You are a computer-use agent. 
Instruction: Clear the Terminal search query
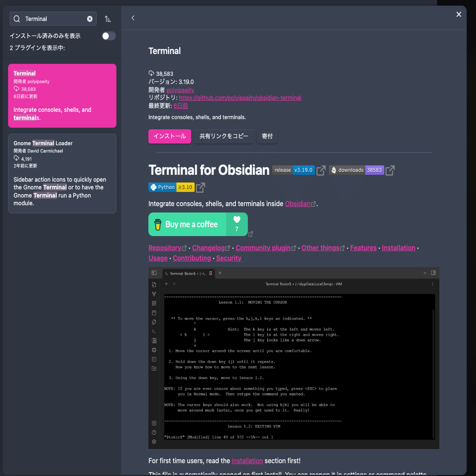pos(90,19)
